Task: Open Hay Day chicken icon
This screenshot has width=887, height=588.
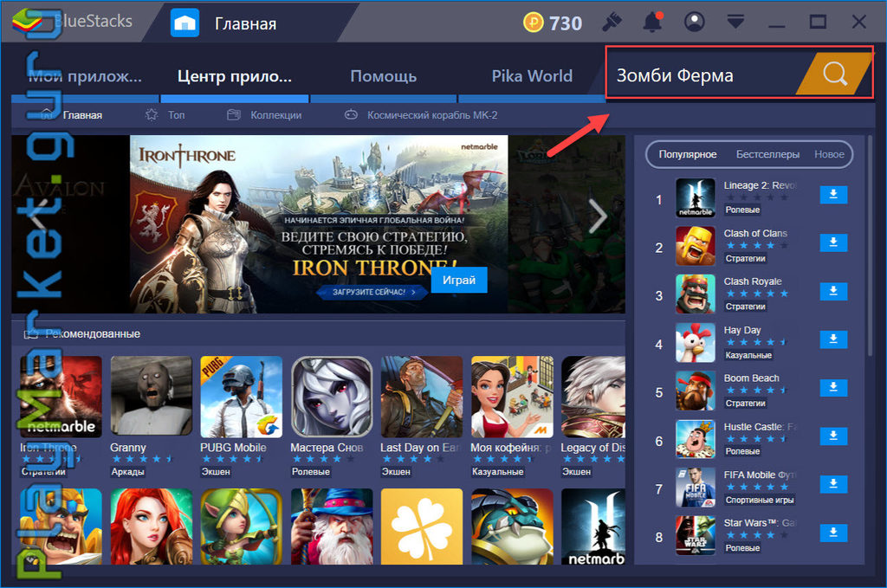Action: click(x=696, y=343)
